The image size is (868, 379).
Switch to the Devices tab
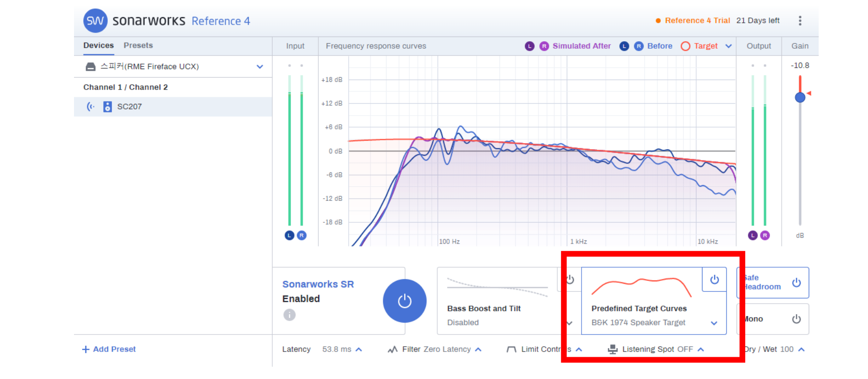pyautogui.click(x=99, y=45)
